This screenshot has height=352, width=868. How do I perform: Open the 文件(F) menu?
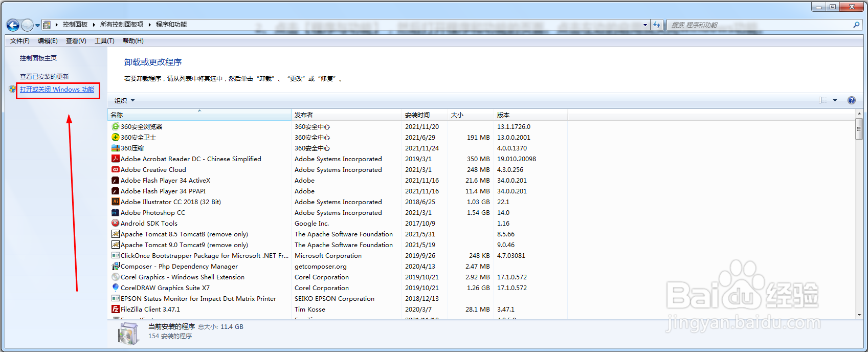[20, 41]
